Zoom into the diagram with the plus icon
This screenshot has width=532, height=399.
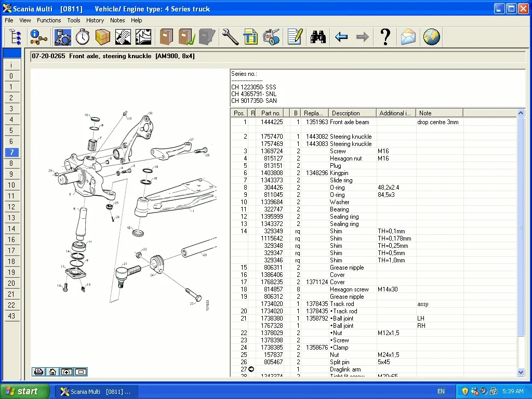(66, 371)
